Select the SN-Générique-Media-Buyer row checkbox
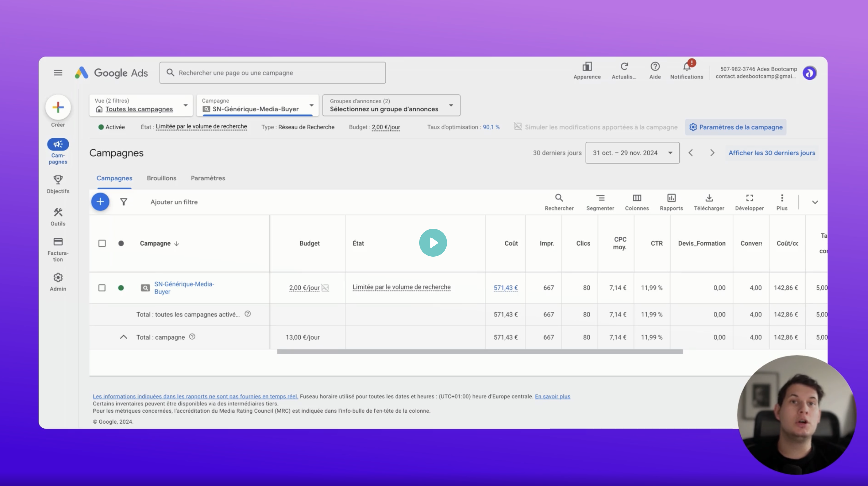Image resolution: width=868 pixels, height=486 pixels. 102,288
